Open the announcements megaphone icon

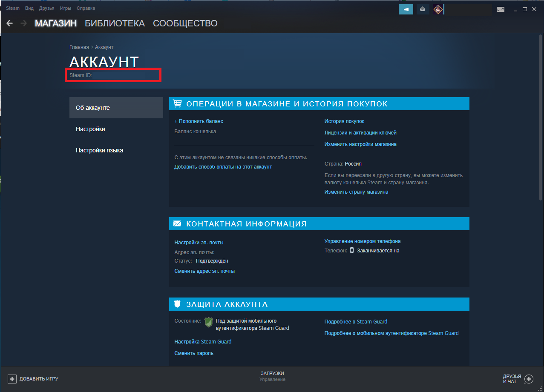(x=406, y=9)
